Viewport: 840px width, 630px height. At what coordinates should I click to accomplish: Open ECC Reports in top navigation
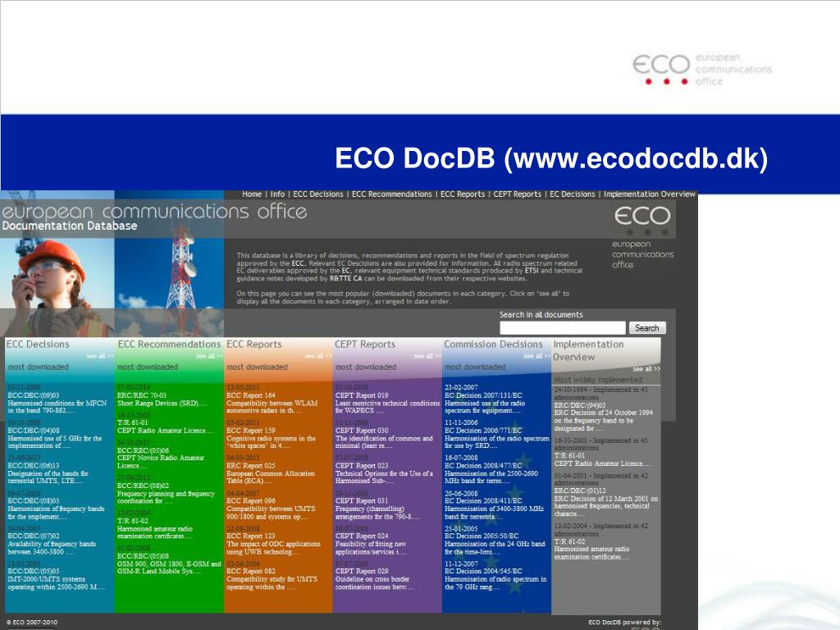click(463, 194)
